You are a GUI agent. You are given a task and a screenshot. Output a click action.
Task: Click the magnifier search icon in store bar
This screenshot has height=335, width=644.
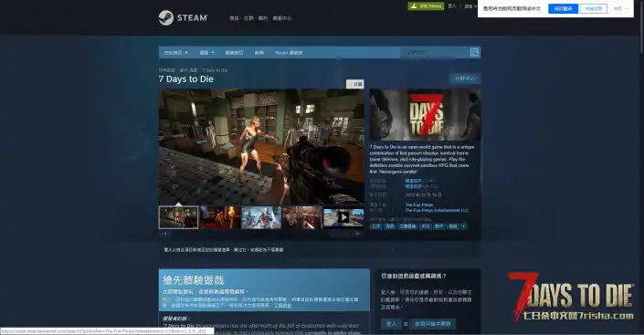[474, 52]
